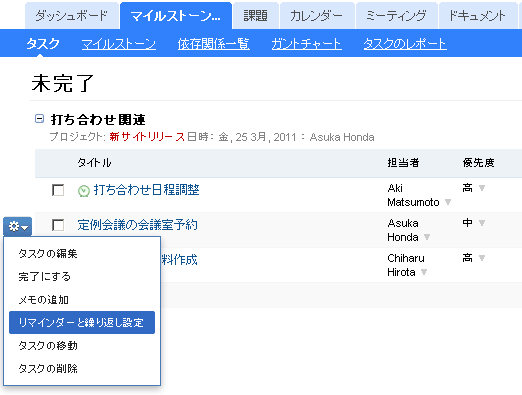This screenshot has width=522, height=395.
Task: Change priority 中 dropdown arrow
Action: (x=482, y=223)
